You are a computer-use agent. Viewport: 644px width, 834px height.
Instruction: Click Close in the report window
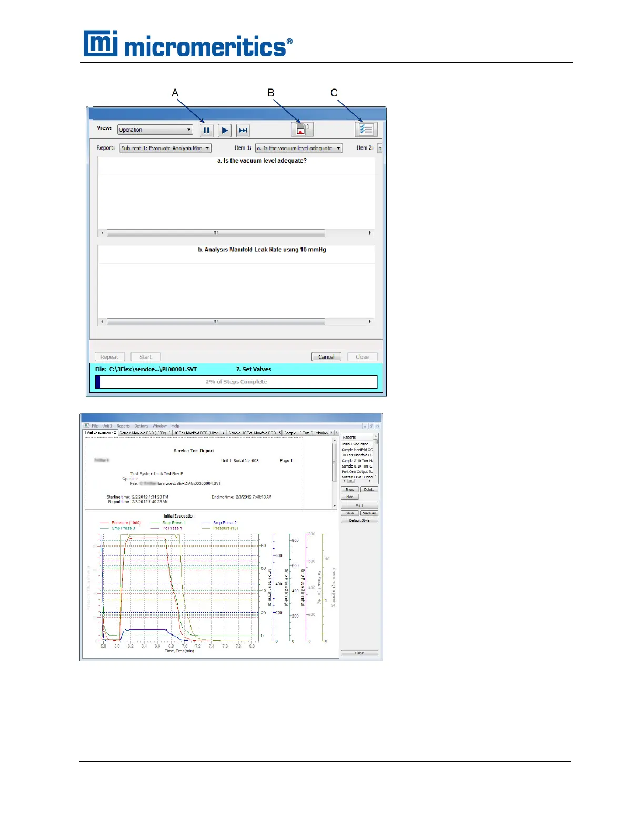(x=359, y=653)
